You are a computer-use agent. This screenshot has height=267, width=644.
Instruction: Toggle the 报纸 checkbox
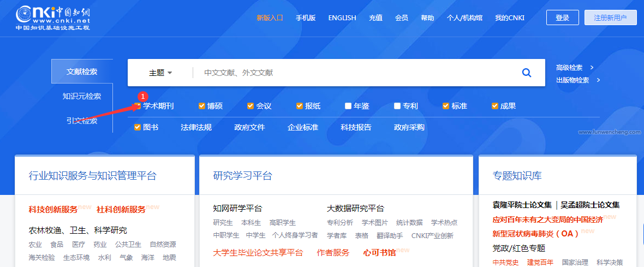point(300,106)
